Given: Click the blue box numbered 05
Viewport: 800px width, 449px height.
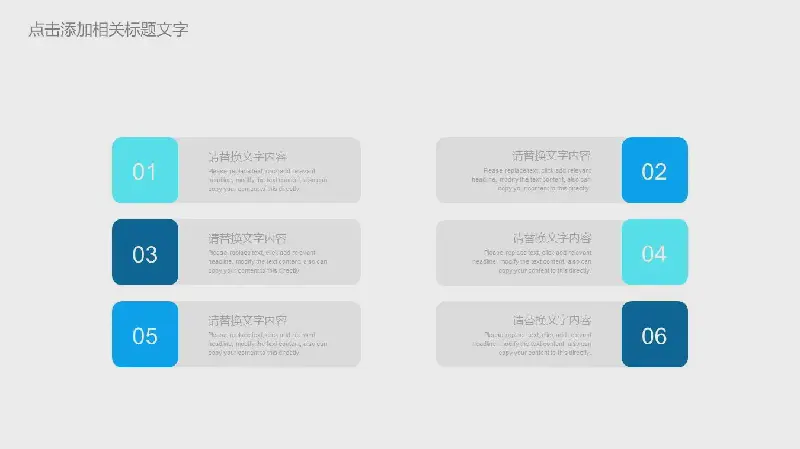Looking at the screenshot, I should [145, 335].
